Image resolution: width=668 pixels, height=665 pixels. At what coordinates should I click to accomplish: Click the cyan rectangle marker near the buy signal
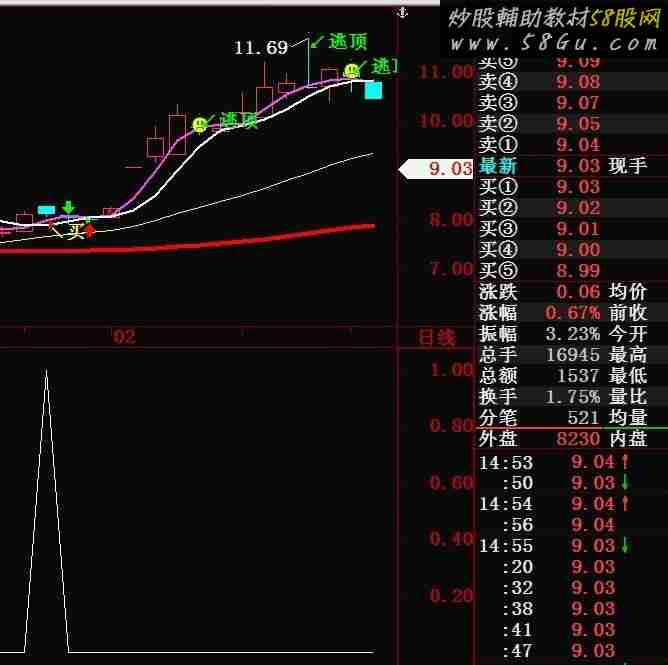pos(46,210)
